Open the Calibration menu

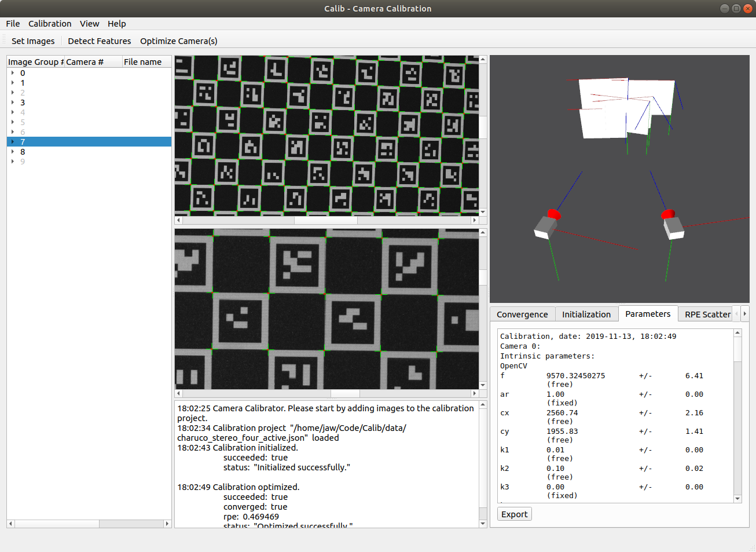tap(50, 24)
